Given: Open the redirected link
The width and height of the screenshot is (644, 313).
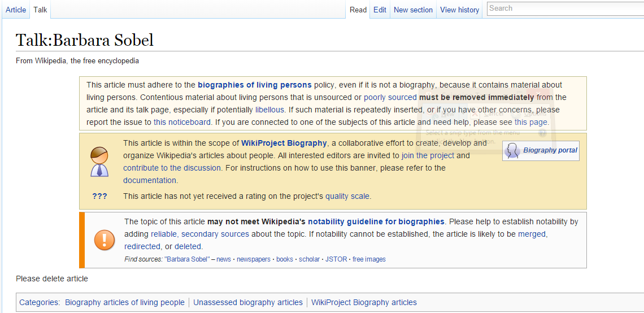Looking at the screenshot, I should [142, 246].
